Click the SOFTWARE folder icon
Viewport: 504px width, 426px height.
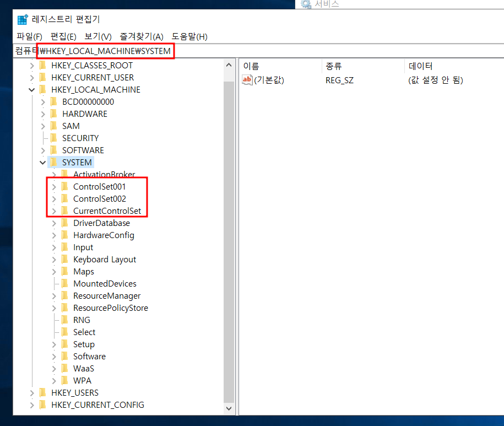click(53, 150)
